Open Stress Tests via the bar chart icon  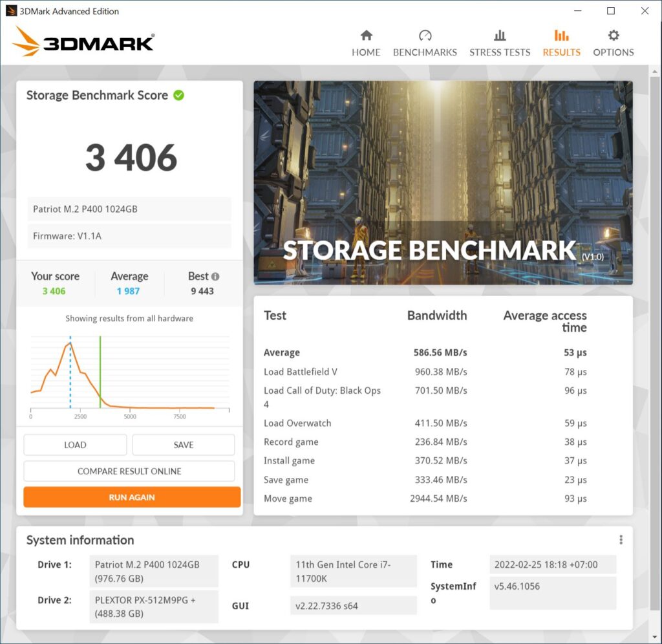click(499, 36)
